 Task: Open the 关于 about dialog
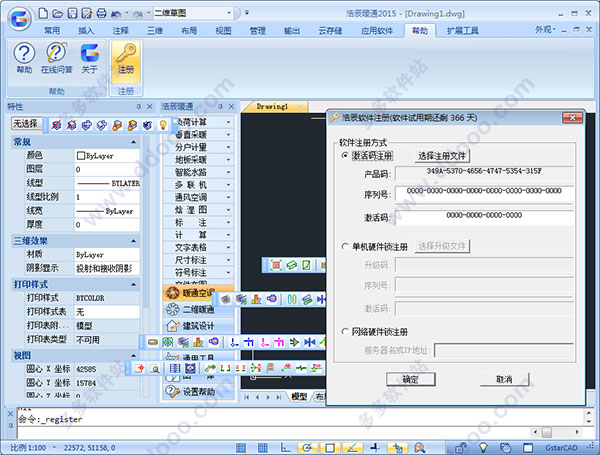[90, 59]
